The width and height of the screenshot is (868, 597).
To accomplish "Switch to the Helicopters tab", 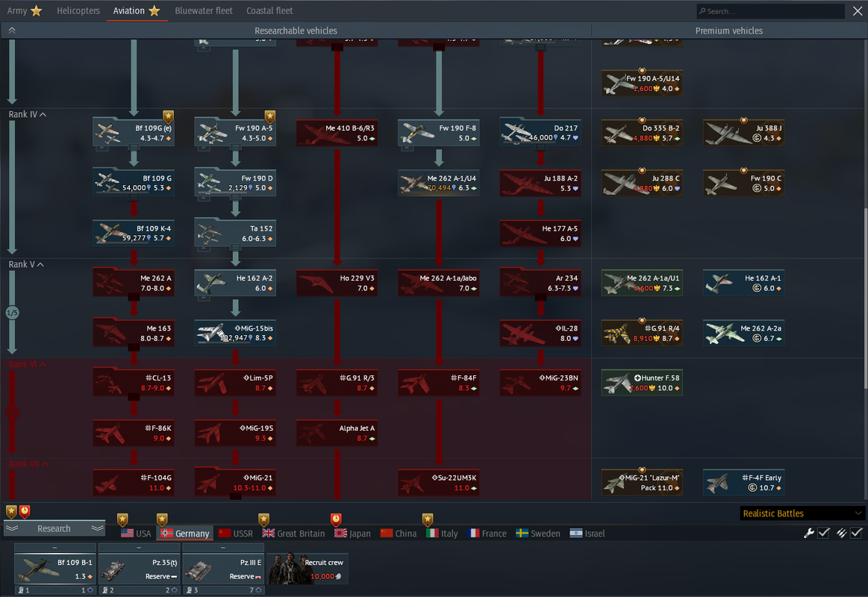I will [78, 10].
